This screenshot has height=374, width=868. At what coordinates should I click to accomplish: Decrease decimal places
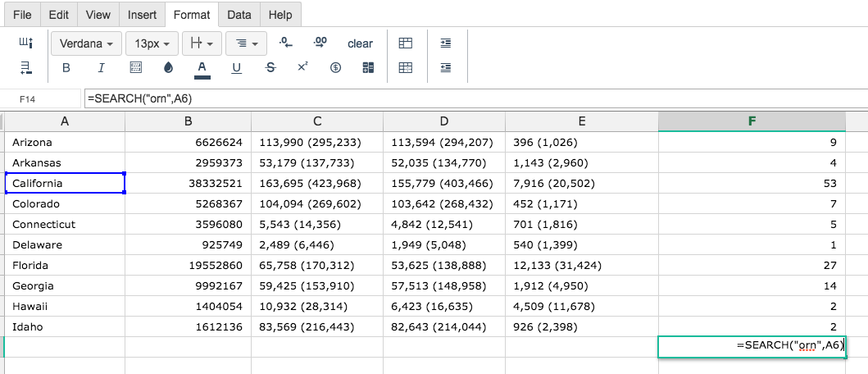[x=285, y=43]
